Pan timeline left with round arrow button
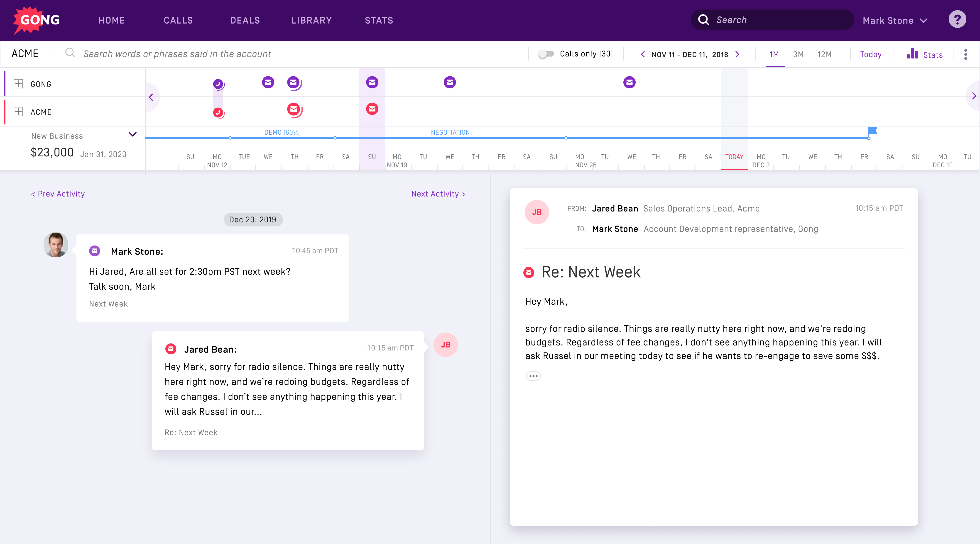The width and height of the screenshot is (980, 544). [151, 97]
